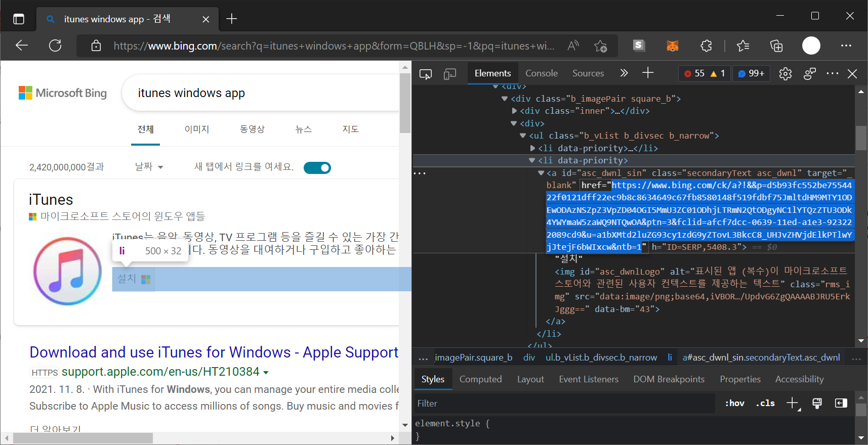Expand the div class inner node
This screenshot has width=868, height=445.
[x=514, y=111]
